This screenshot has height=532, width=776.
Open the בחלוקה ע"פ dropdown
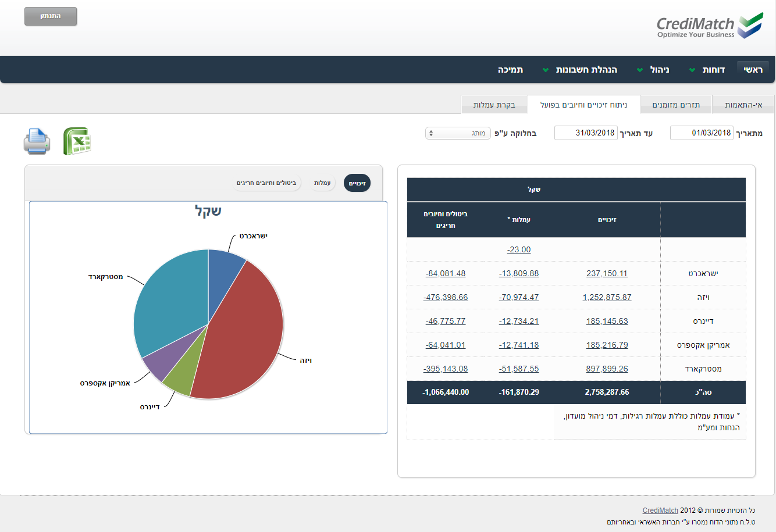click(458, 133)
